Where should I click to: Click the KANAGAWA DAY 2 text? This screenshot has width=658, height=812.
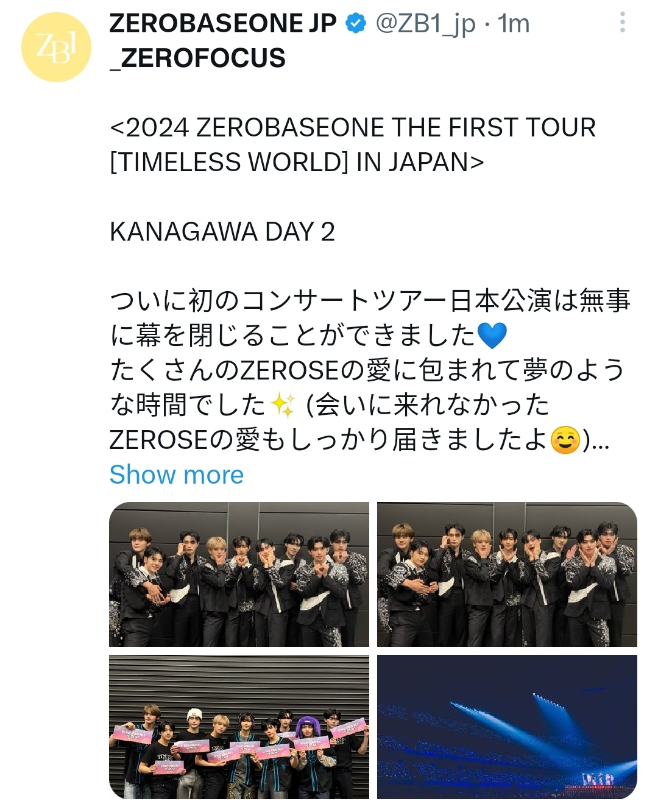tap(222, 232)
